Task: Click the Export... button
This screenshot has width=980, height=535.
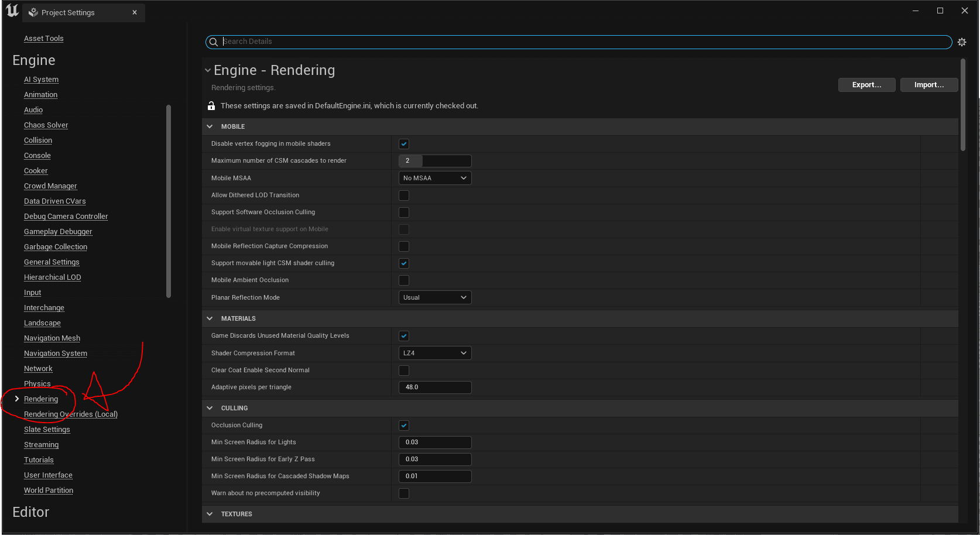Action: click(866, 85)
